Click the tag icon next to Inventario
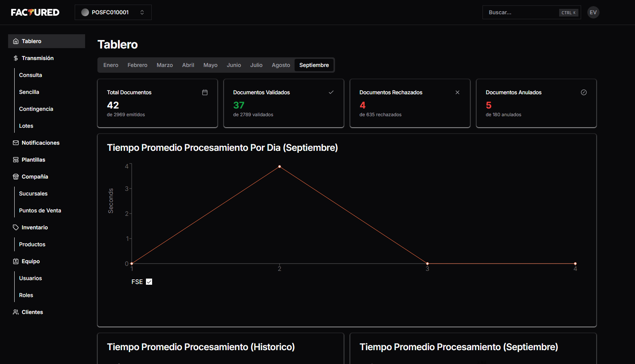Screen dimensions: 635x364 pyautogui.click(x=16, y=227)
